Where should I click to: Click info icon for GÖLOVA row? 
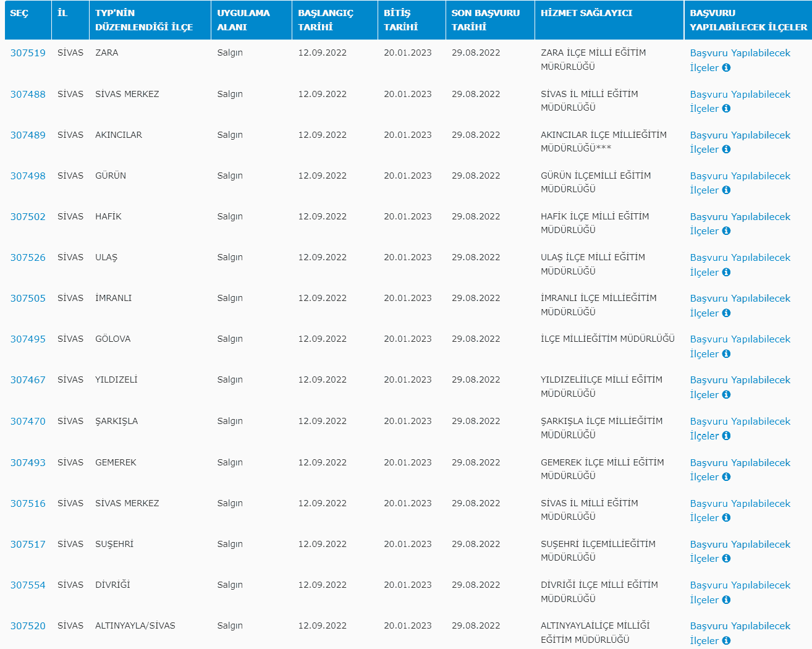point(726,354)
